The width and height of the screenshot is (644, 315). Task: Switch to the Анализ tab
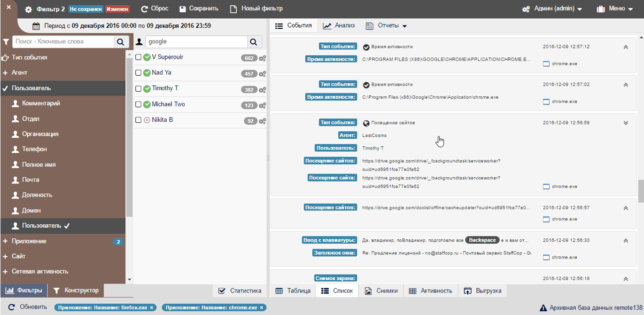pyautogui.click(x=339, y=25)
